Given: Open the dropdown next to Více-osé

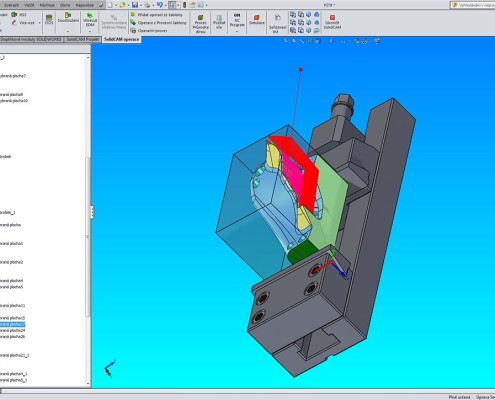Looking at the screenshot, I should [40, 23].
